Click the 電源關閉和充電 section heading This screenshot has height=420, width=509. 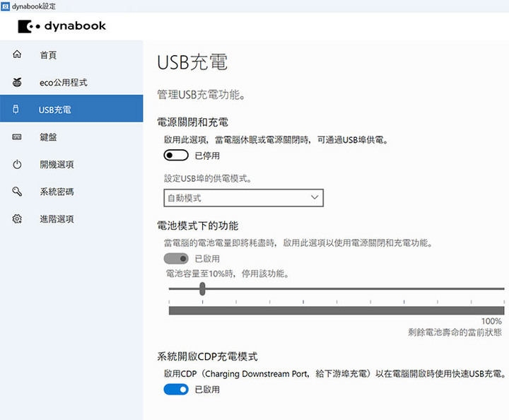(193, 122)
